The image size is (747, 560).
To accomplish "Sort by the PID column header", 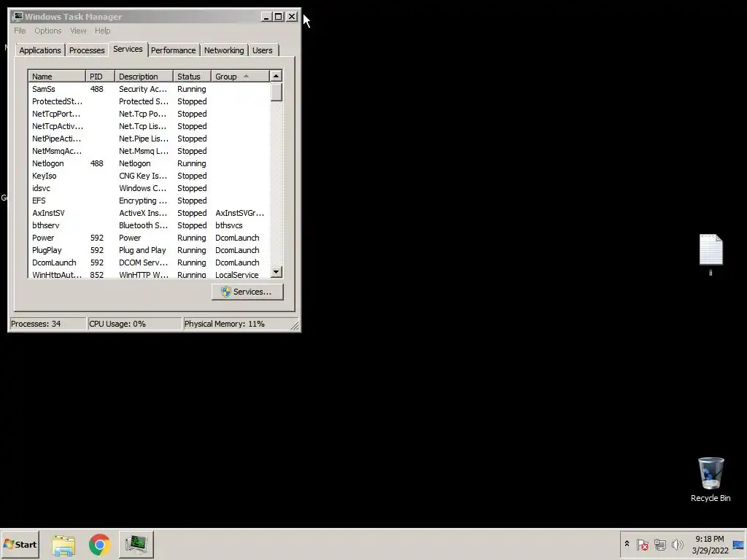I will pos(100,76).
